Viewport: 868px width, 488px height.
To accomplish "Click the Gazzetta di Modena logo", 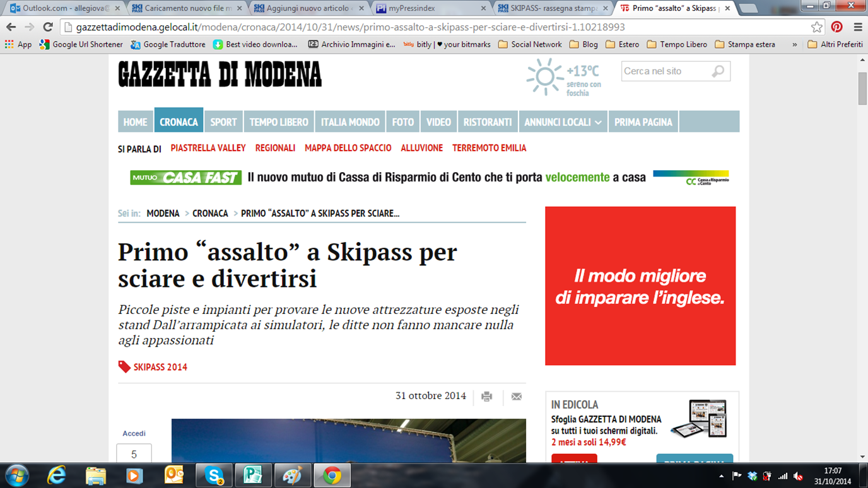I will coord(220,74).
